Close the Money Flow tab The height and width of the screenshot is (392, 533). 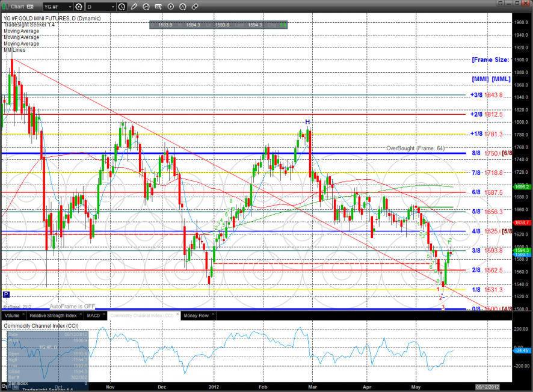tap(214, 315)
